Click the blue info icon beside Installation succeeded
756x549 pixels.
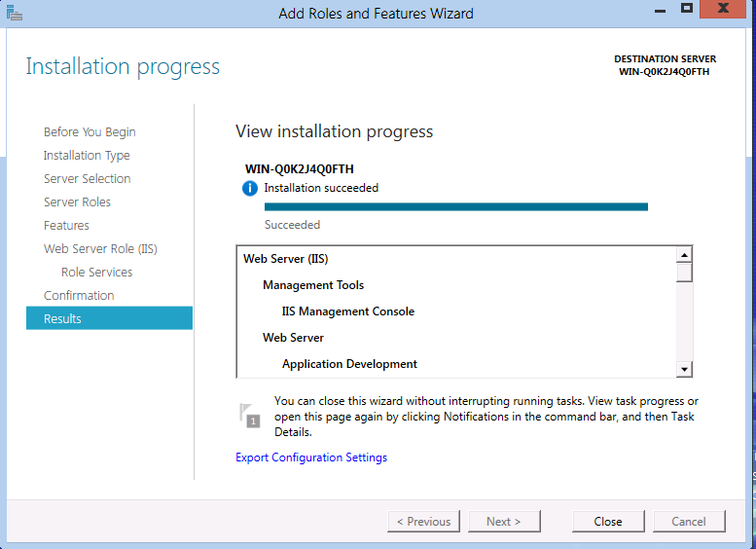[x=250, y=188]
